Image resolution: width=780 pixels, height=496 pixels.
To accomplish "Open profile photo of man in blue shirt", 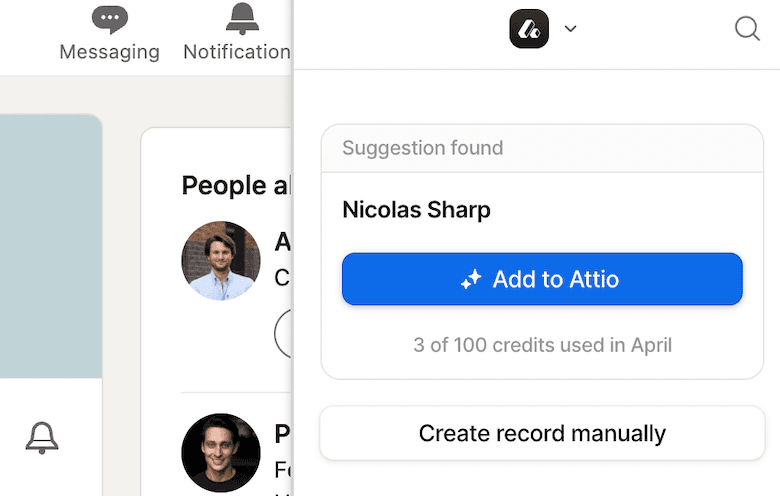I will (221, 261).
